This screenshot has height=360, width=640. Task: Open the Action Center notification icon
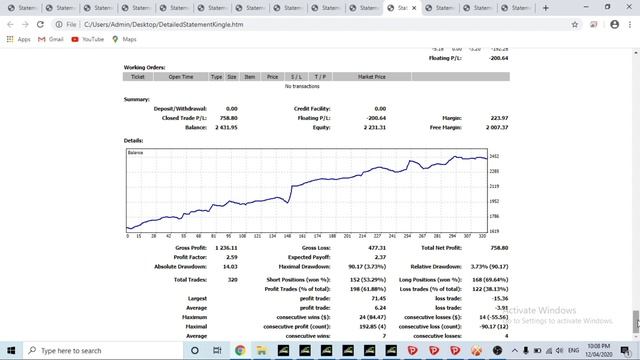tap(625, 351)
